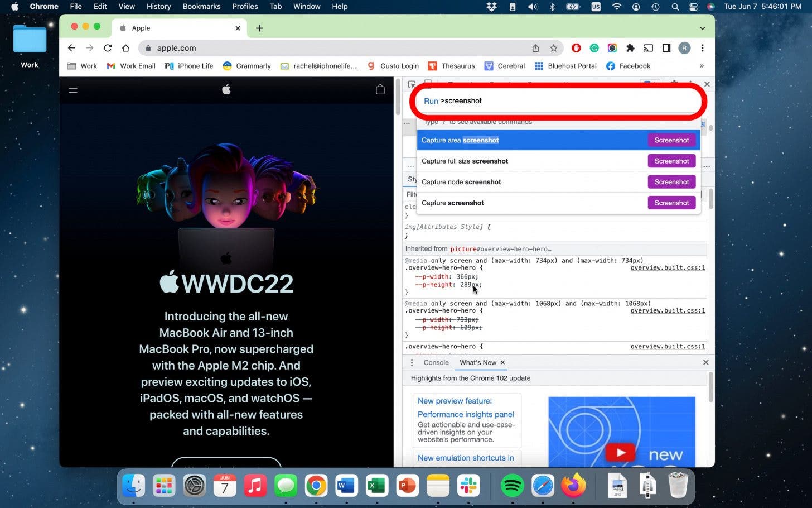The height and width of the screenshot is (508, 812).
Task: Open Launchpad from the Dock
Action: point(164,486)
